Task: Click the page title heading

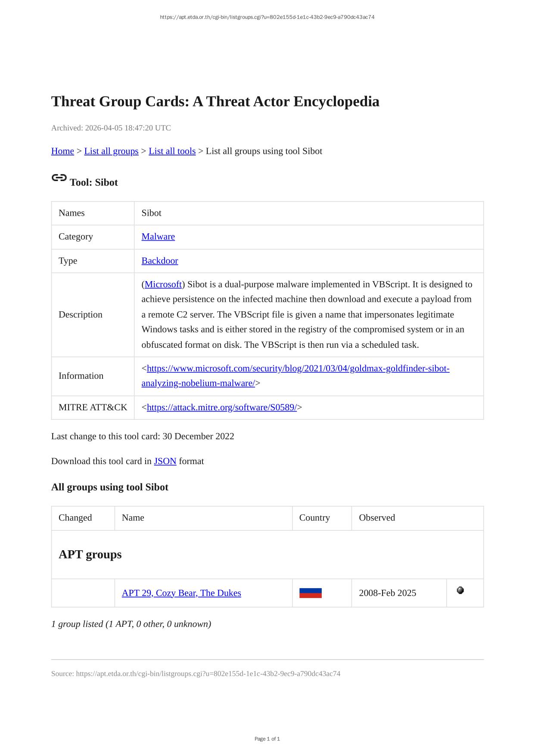Action: click(x=215, y=102)
